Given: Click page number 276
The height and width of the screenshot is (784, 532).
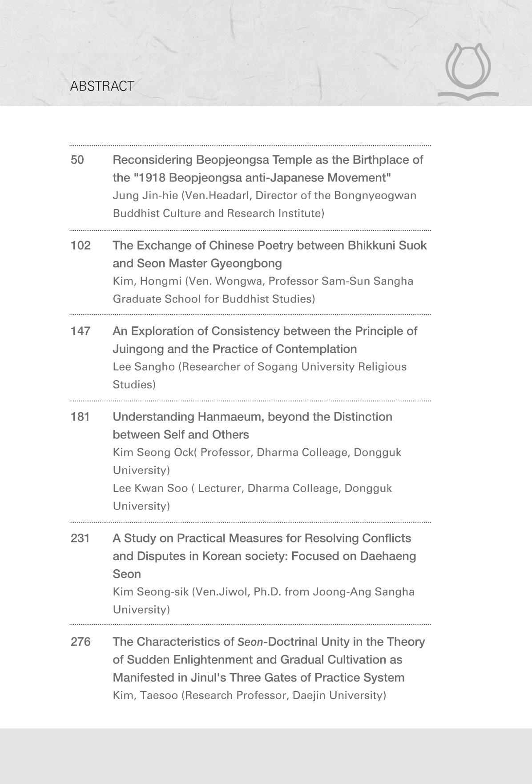Looking at the screenshot, I should click(81, 642).
